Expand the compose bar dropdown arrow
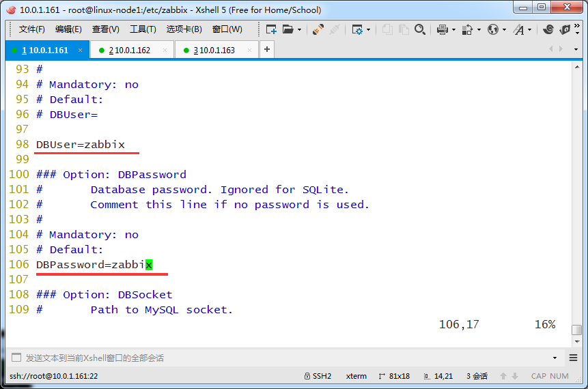Image resolution: width=588 pixels, height=389 pixels. (555, 358)
